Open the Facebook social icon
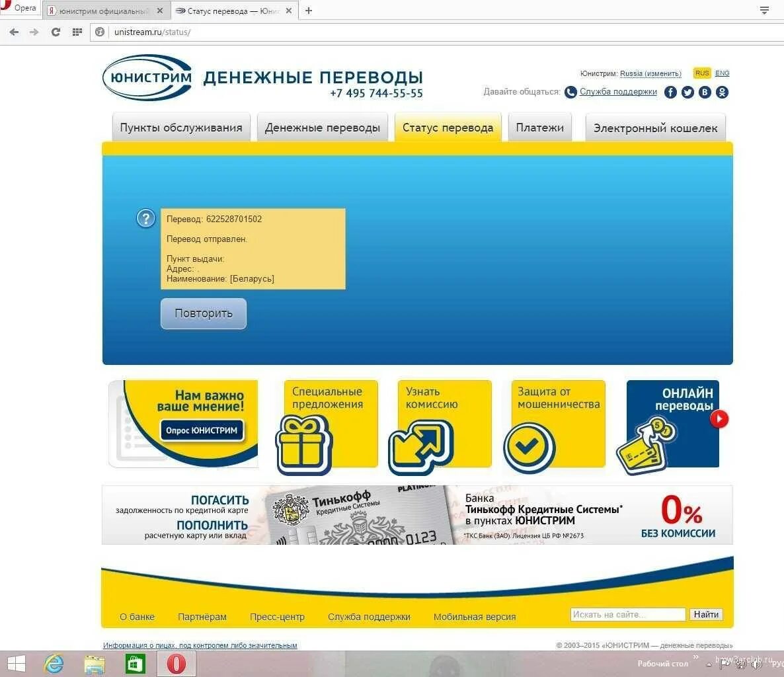 [x=670, y=92]
